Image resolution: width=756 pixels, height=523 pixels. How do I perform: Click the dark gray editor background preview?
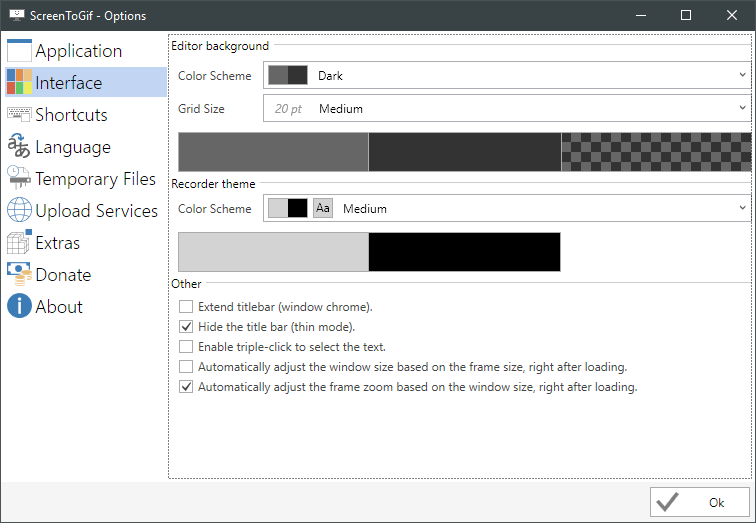(x=465, y=152)
